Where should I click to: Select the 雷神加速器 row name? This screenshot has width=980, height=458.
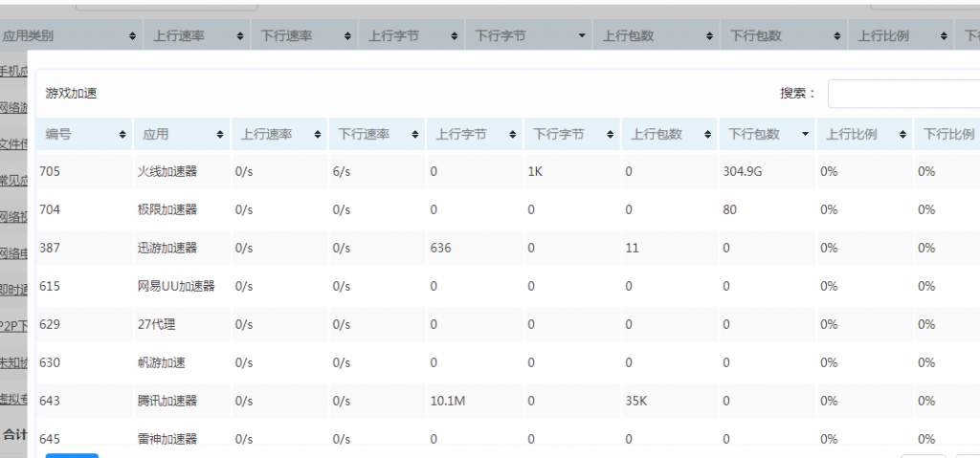click(x=167, y=439)
